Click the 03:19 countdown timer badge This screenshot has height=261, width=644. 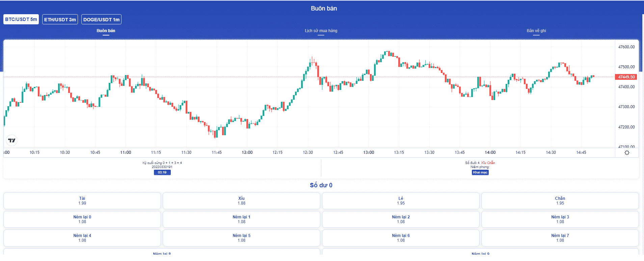tap(162, 172)
